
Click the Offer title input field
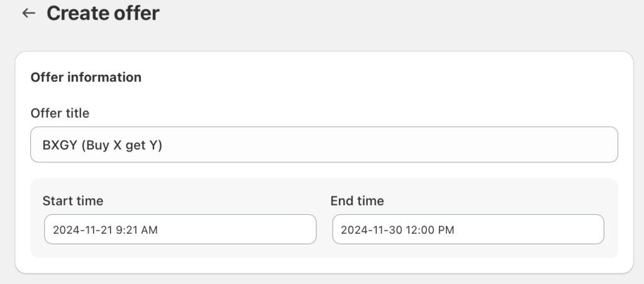click(324, 145)
